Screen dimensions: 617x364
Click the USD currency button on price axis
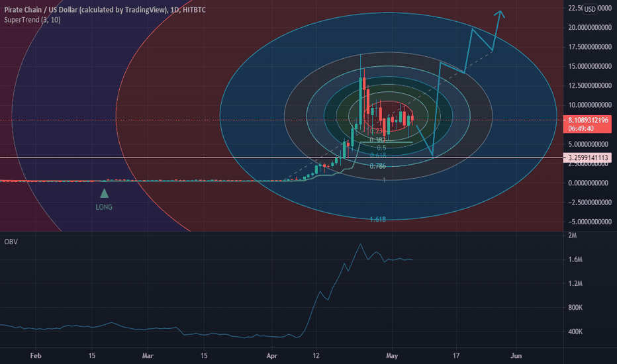click(589, 9)
